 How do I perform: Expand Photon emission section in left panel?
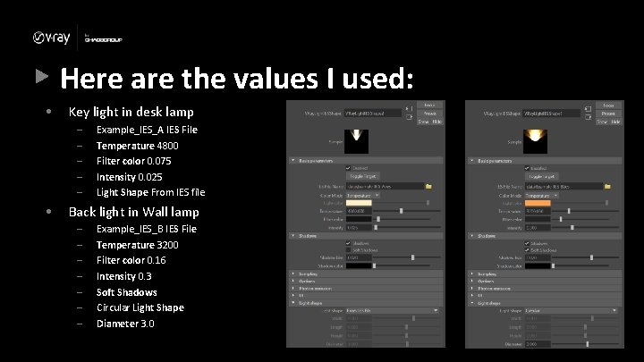click(366, 289)
